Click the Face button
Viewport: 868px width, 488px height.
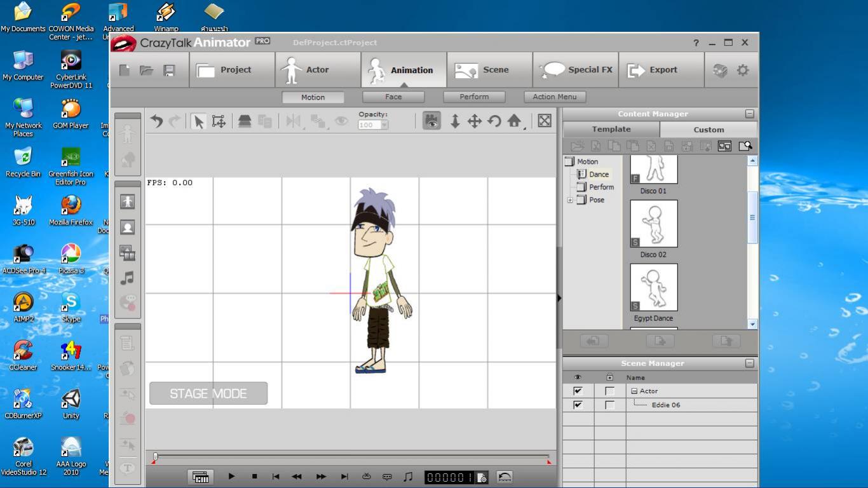[x=393, y=97]
